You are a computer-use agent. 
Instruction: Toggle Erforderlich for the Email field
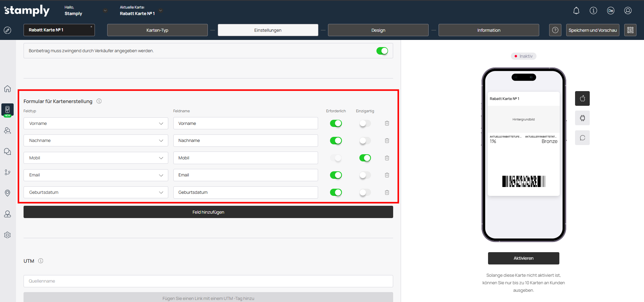click(336, 175)
